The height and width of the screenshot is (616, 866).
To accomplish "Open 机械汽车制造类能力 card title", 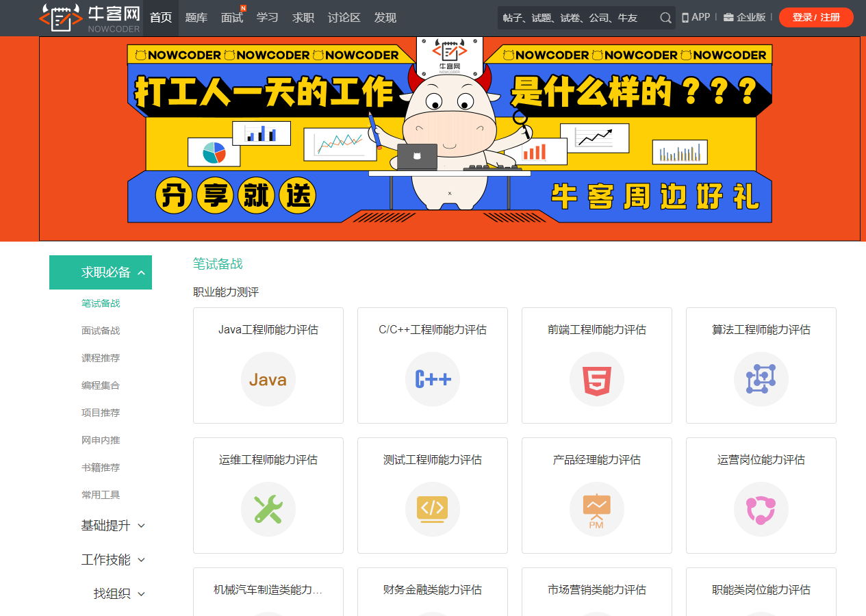I will pyautogui.click(x=268, y=590).
